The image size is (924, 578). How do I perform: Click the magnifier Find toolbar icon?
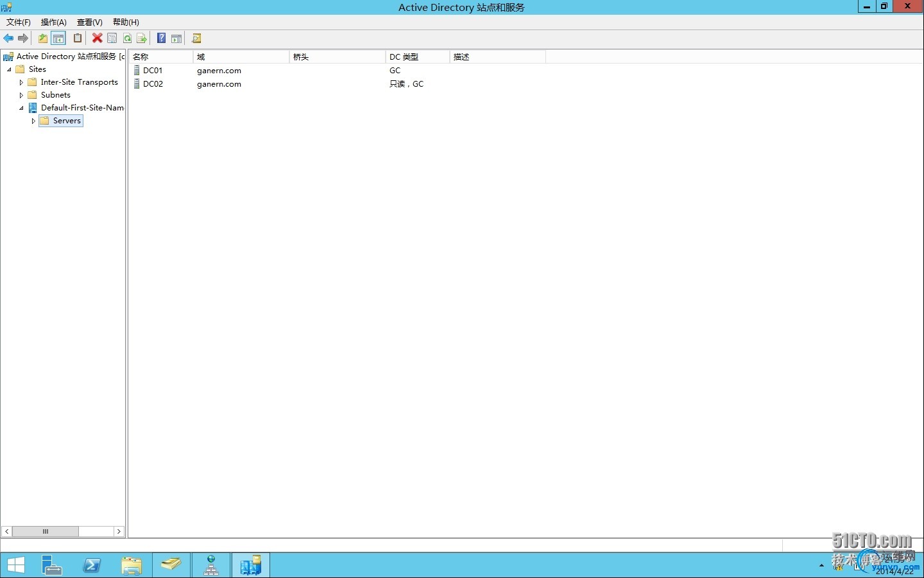[x=196, y=39]
